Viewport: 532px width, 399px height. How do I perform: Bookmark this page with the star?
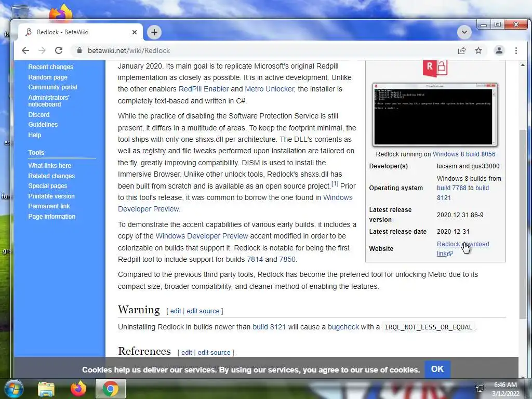[x=478, y=50]
